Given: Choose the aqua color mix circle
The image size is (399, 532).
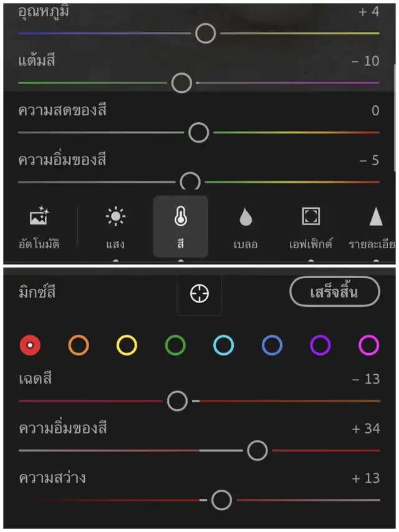Looking at the screenshot, I should 223,345.
